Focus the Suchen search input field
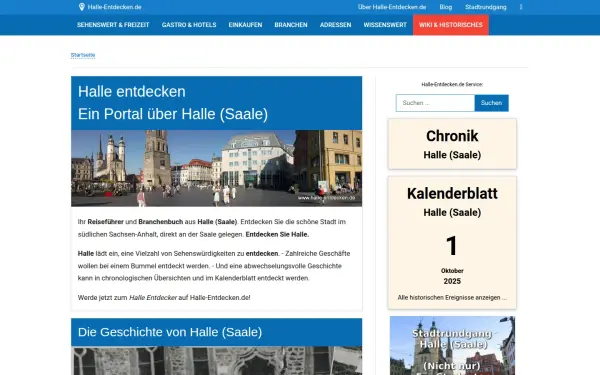The height and width of the screenshot is (375, 600). point(435,103)
